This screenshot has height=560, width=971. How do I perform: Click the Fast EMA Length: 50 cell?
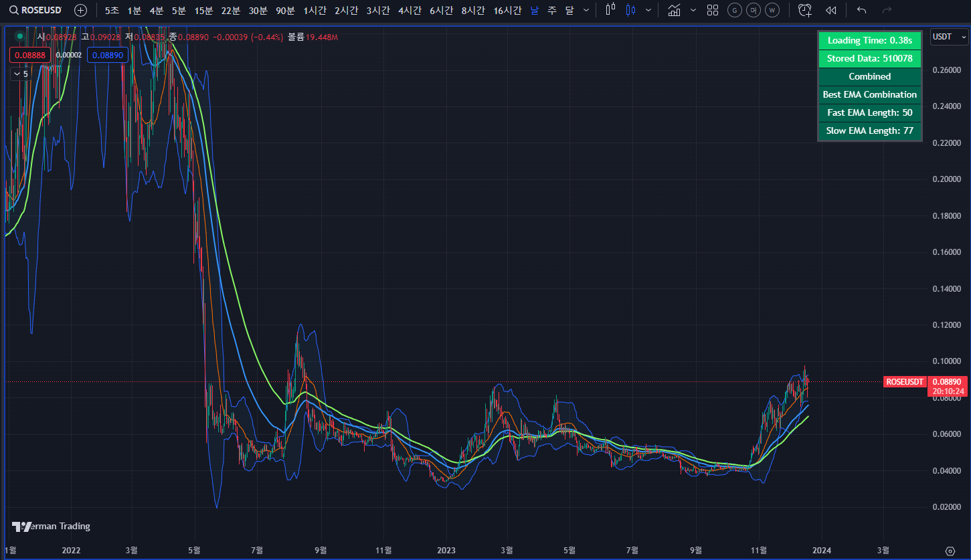[870, 113]
